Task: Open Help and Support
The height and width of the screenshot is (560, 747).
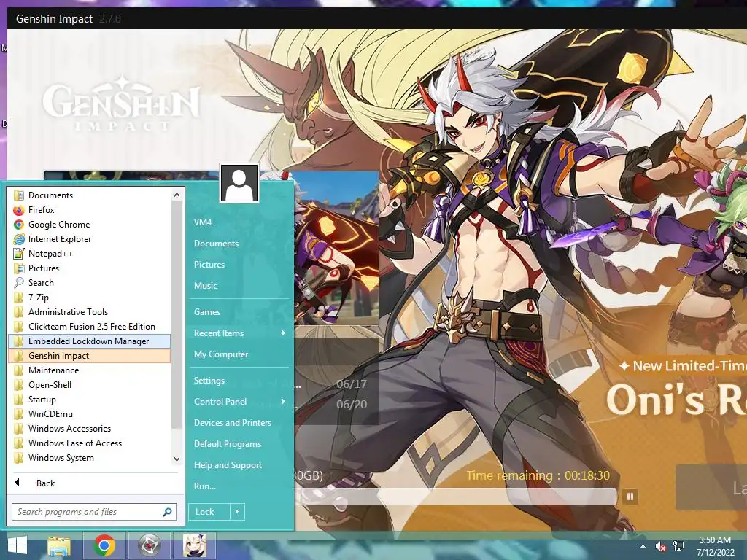Action: pos(228,465)
